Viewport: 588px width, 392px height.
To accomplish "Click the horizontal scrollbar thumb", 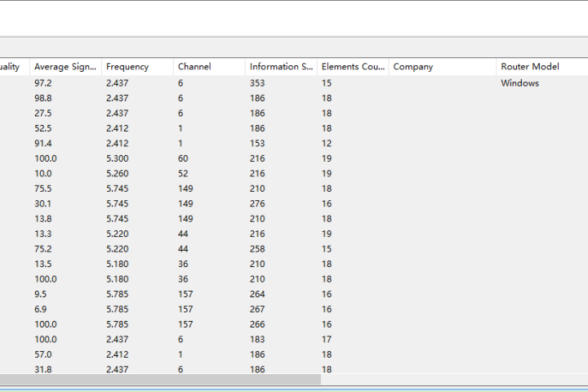I will [x=161, y=379].
